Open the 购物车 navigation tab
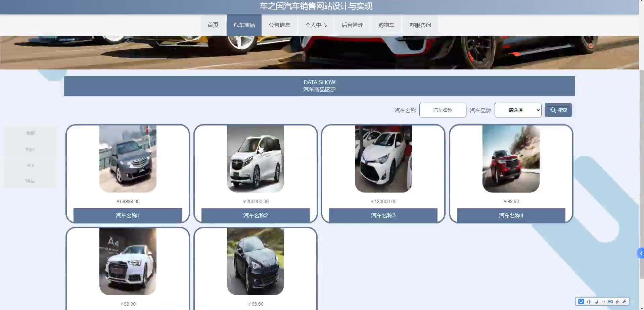 pos(386,25)
